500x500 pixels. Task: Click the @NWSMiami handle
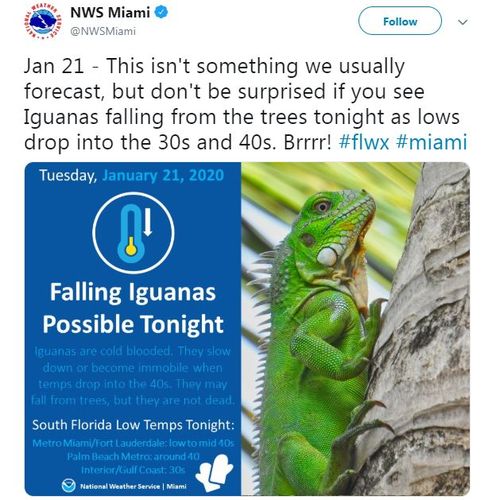103,31
